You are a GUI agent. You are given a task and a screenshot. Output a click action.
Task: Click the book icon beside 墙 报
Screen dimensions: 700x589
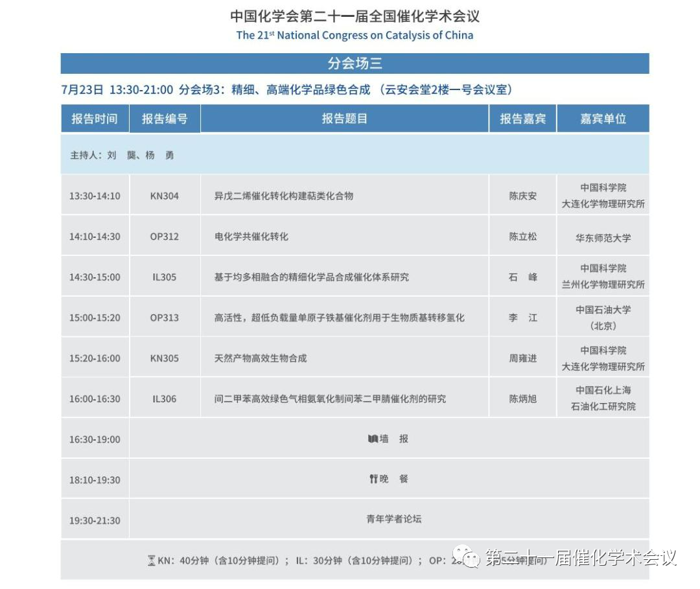(x=373, y=439)
